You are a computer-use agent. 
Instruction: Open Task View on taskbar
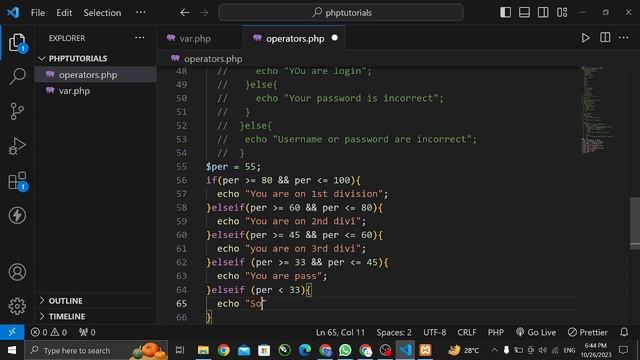[180, 350]
